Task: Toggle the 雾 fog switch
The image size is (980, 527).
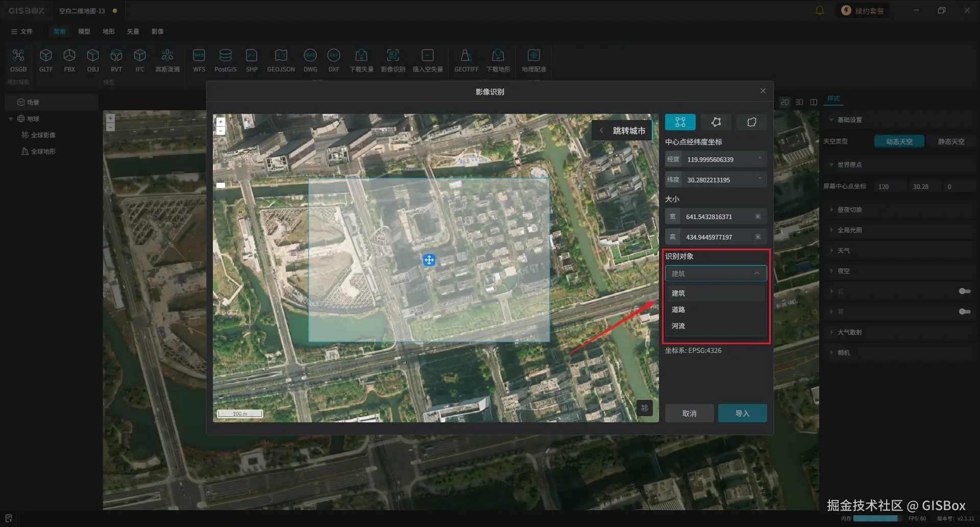Action: point(964,312)
